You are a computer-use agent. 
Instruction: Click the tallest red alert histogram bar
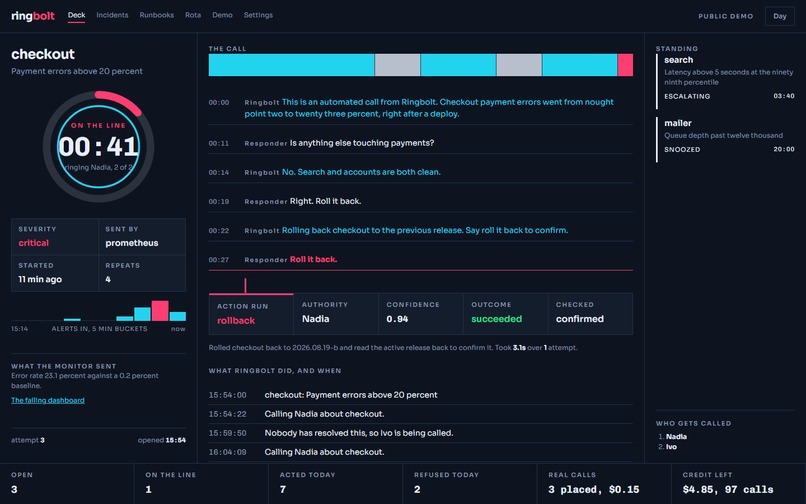[x=160, y=311]
